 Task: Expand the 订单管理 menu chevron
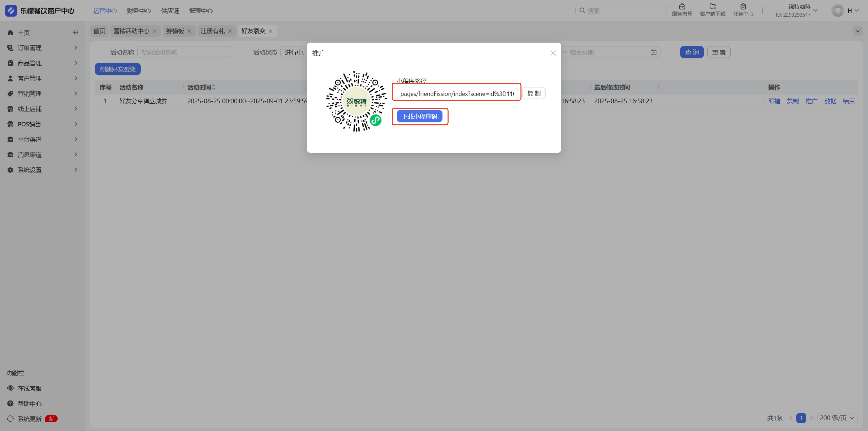tap(76, 48)
